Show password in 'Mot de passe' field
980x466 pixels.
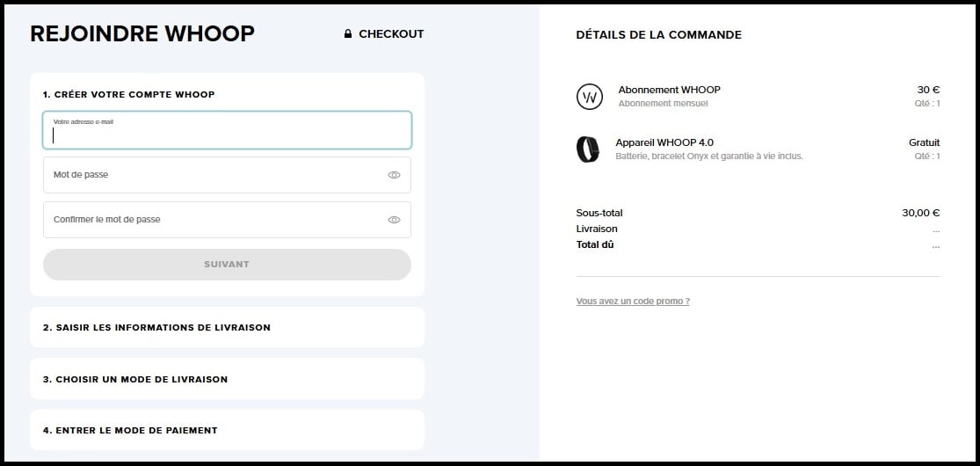pos(394,175)
